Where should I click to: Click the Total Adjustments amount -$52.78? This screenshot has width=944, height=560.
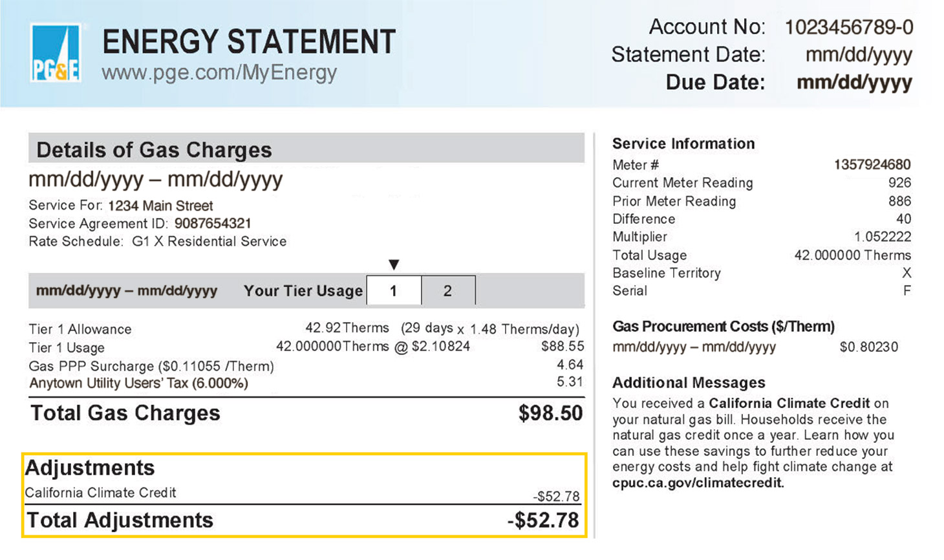point(543,521)
